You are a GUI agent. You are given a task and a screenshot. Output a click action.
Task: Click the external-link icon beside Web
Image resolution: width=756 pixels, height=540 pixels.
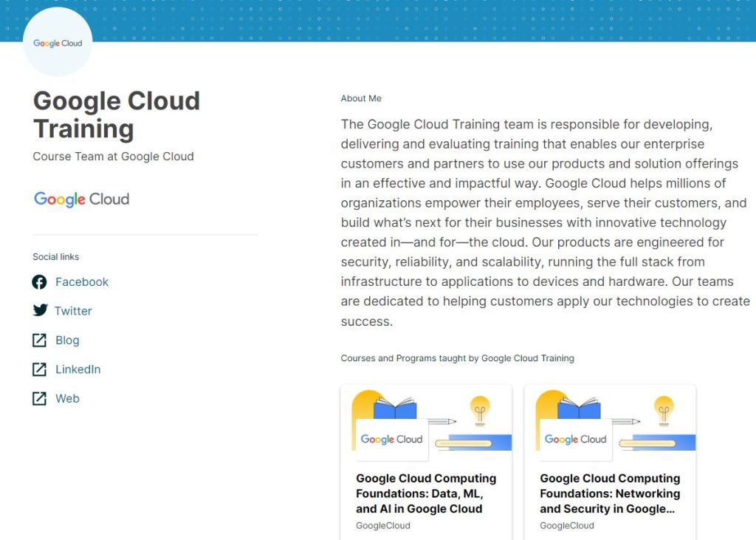point(40,399)
